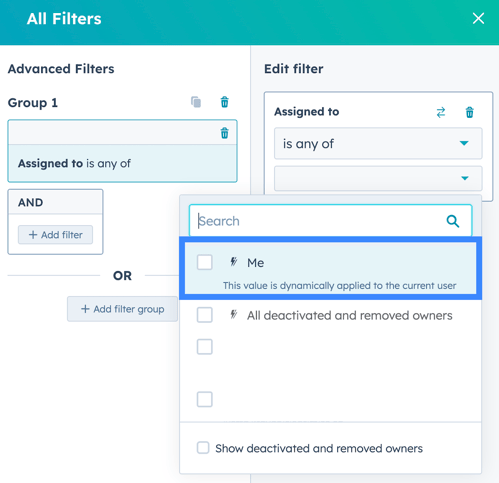Click the Add filter button
Screen dimensions: 499x483
(x=55, y=235)
